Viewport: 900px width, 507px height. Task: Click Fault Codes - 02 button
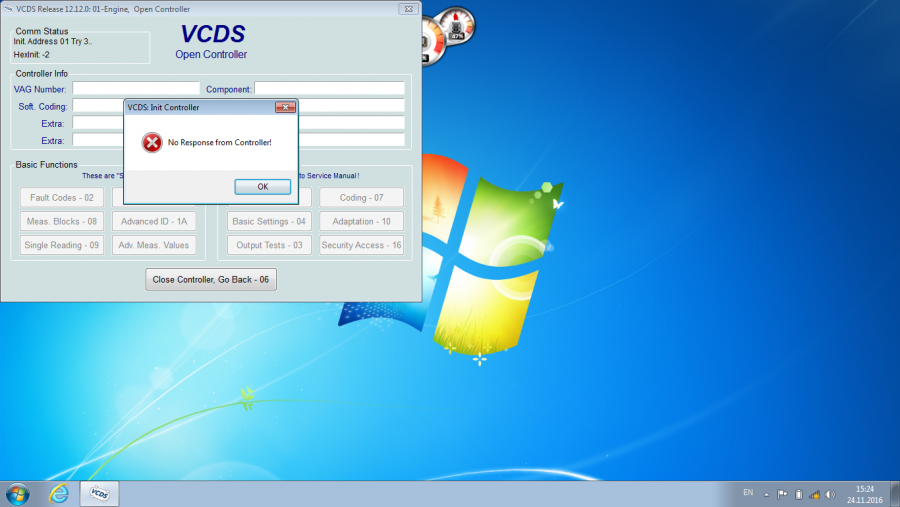pyautogui.click(x=62, y=198)
